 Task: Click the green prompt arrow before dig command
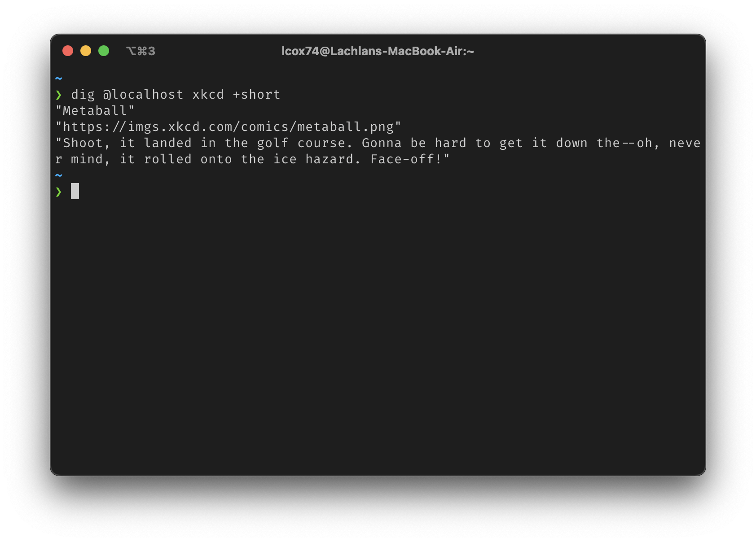59,95
